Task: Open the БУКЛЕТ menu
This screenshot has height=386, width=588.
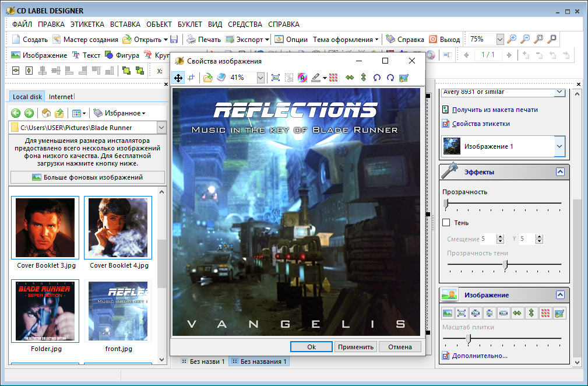Action: pyautogui.click(x=190, y=24)
